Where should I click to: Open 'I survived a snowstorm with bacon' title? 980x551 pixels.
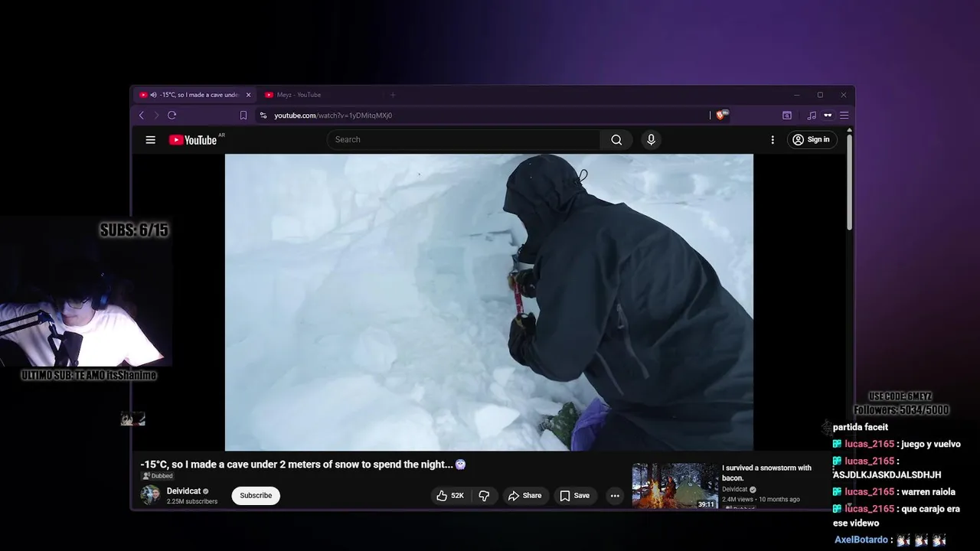tap(766, 473)
